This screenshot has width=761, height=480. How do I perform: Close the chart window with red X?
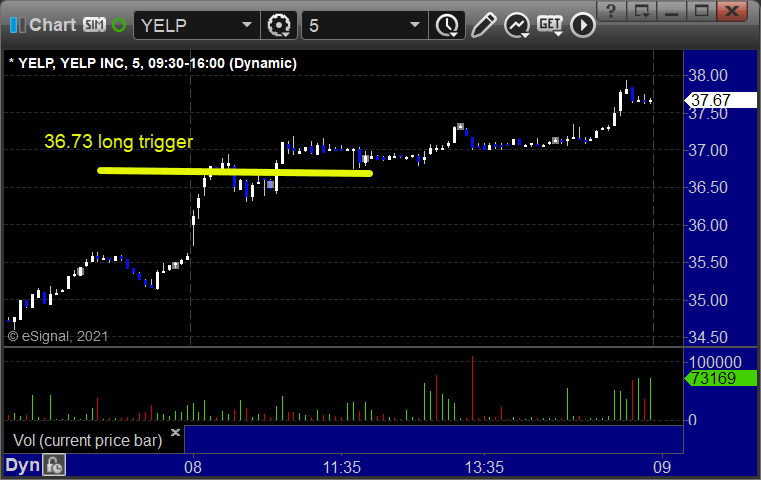click(732, 10)
